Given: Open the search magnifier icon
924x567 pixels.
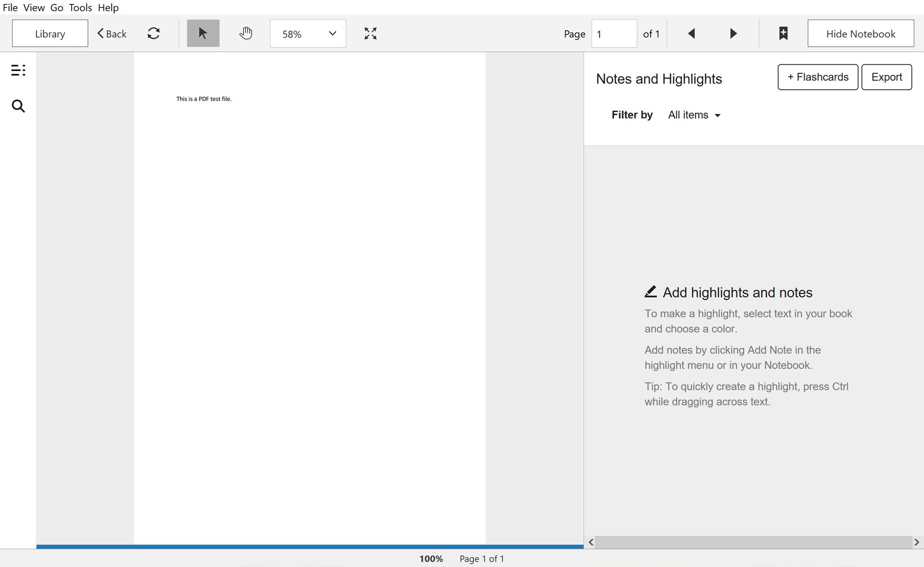Looking at the screenshot, I should 18,106.
